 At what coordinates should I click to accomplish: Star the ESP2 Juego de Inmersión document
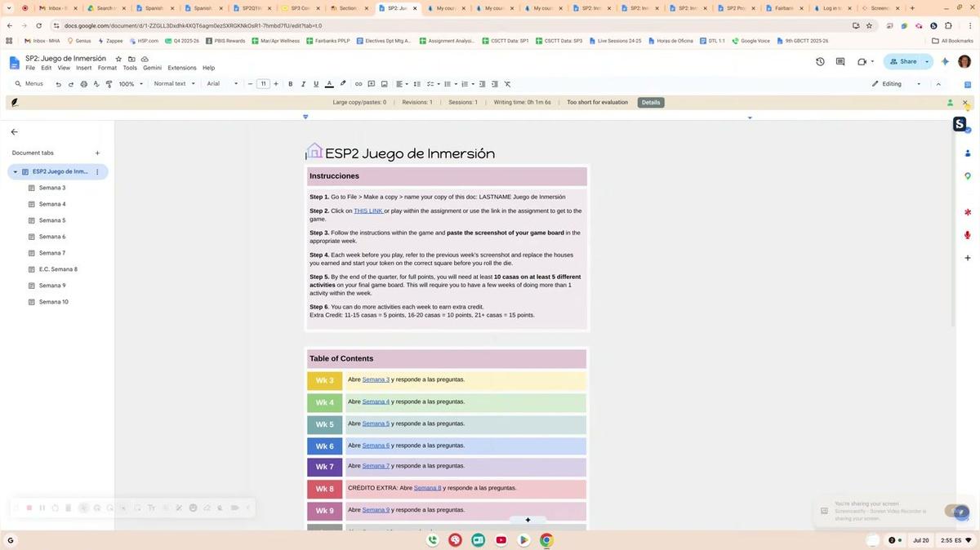[x=118, y=59]
